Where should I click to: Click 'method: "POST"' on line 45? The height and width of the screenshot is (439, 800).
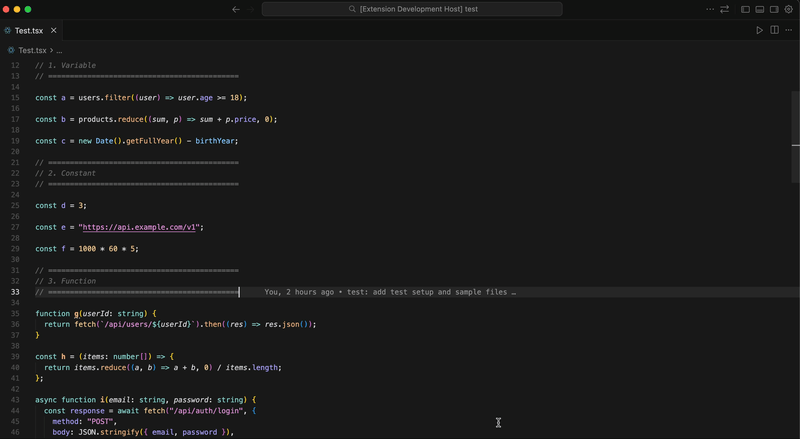(85, 421)
